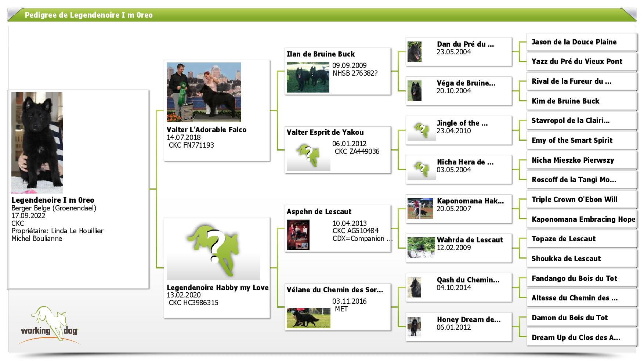Click registration CKC ZA449036
This screenshot has height=361, width=644.
click(357, 151)
